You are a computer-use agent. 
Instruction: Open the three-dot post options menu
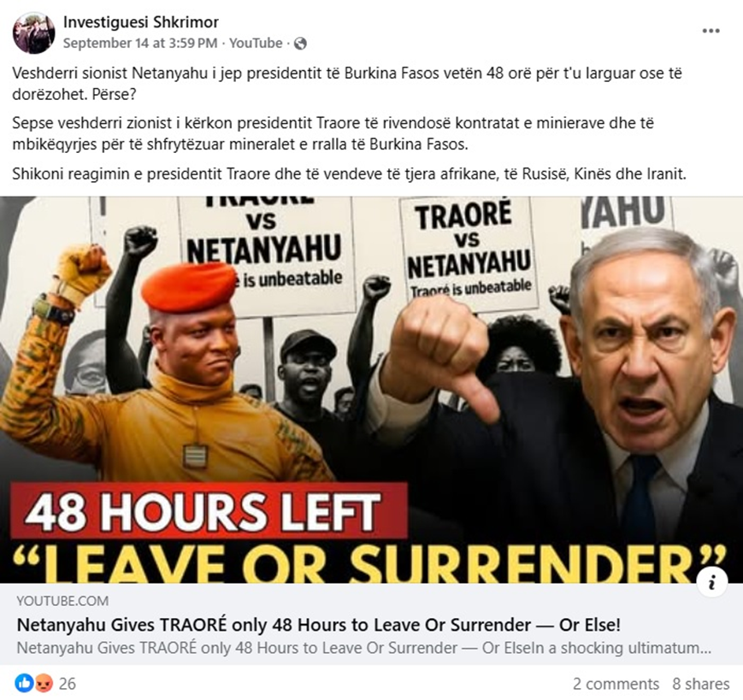pyautogui.click(x=711, y=31)
